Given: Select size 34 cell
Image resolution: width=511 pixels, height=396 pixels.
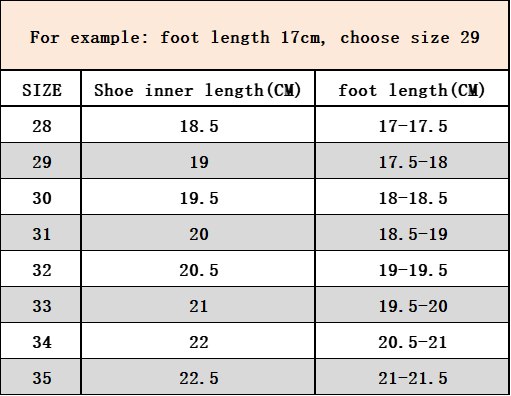Looking at the screenshot, I should pos(41,341).
